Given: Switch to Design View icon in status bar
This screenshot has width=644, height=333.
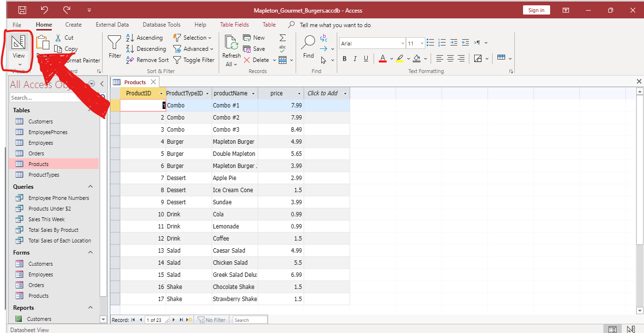Looking at the screenshot, I should (630, 329).
